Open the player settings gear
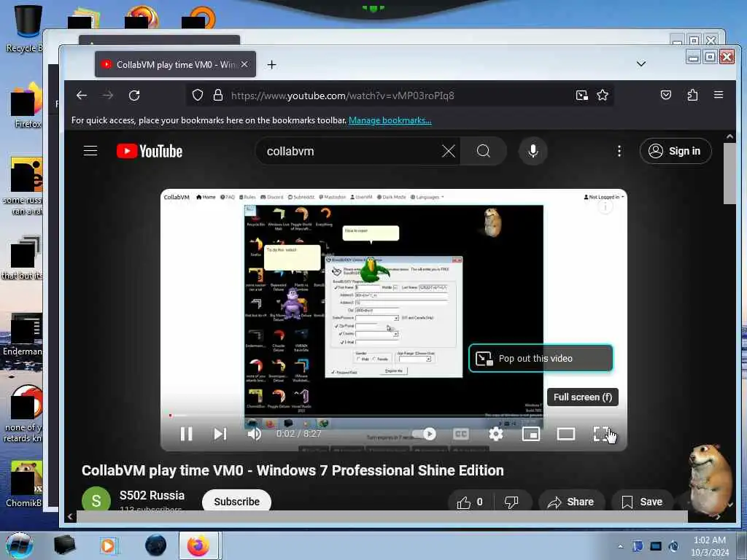The image size is (747, 560). [496, 434]
